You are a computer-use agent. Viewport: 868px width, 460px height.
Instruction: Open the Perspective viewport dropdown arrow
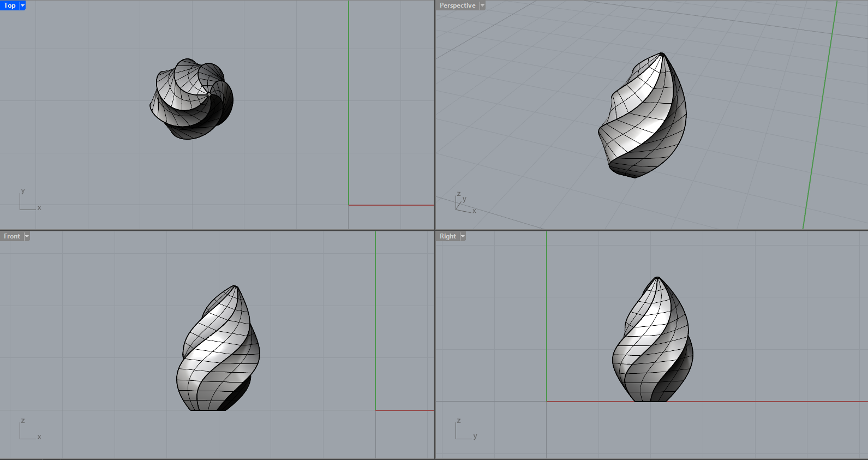[x=482, y=5]
